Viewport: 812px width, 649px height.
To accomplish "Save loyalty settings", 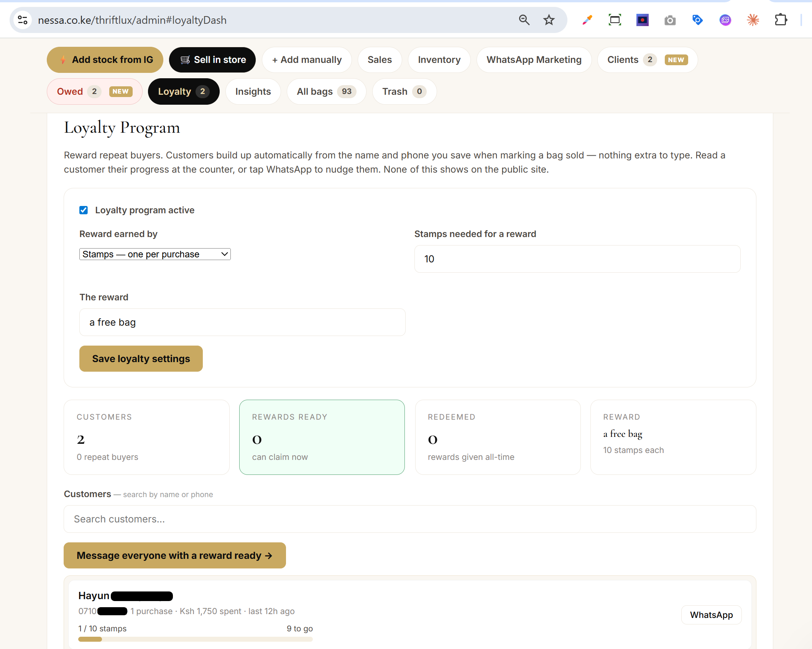I will 141,359.
